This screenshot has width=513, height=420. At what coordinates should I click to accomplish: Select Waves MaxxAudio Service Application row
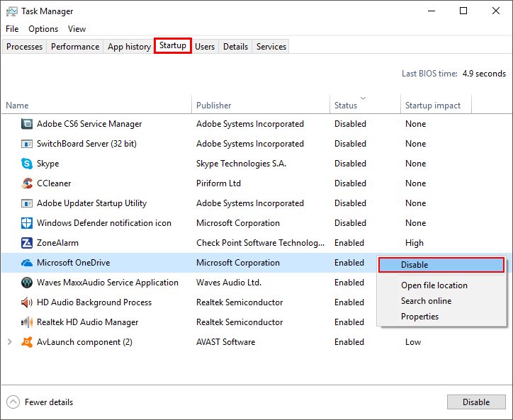(107, 283)
